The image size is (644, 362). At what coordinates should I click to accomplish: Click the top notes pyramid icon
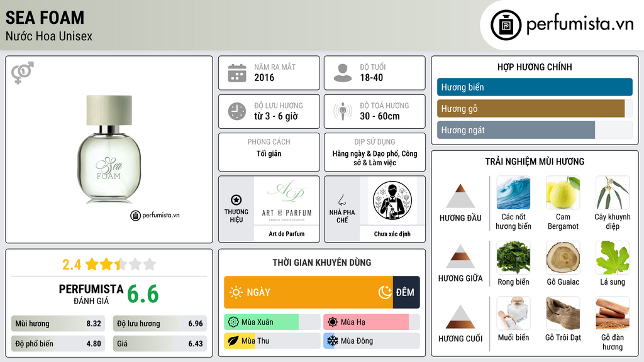(x=460, y=196)
